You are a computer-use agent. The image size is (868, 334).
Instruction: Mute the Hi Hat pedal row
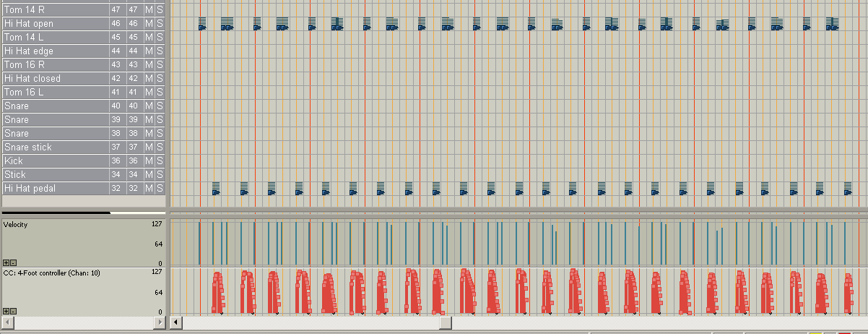tap(149, 188)
